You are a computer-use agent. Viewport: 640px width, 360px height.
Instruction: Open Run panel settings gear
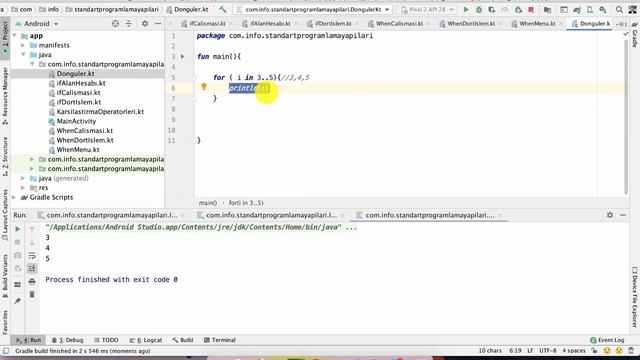pyautogui.click(x=610, y=215)
